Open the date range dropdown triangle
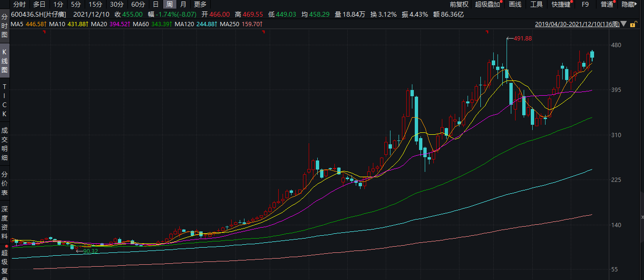Screen dimensions: 644x280 624,24
